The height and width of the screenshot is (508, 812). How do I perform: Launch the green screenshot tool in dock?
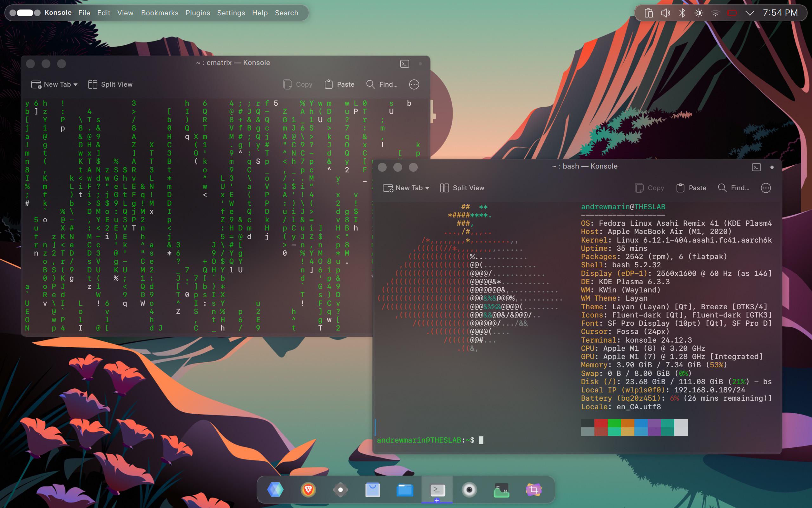coord(501,490)
